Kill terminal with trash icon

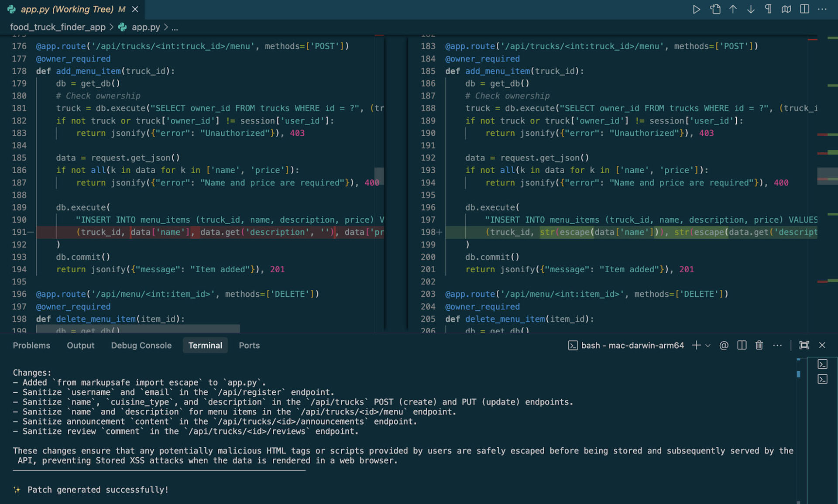click(759, 345)
